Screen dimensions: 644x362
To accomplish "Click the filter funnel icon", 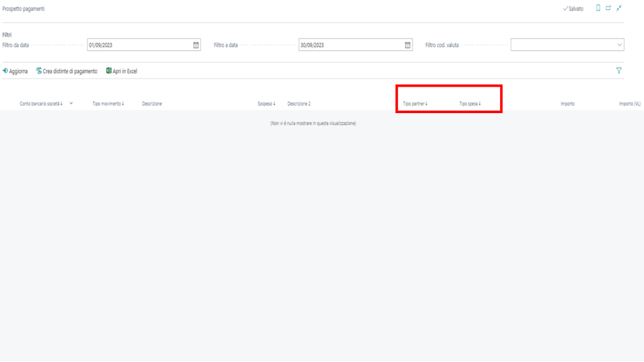I will click(619, 70).
